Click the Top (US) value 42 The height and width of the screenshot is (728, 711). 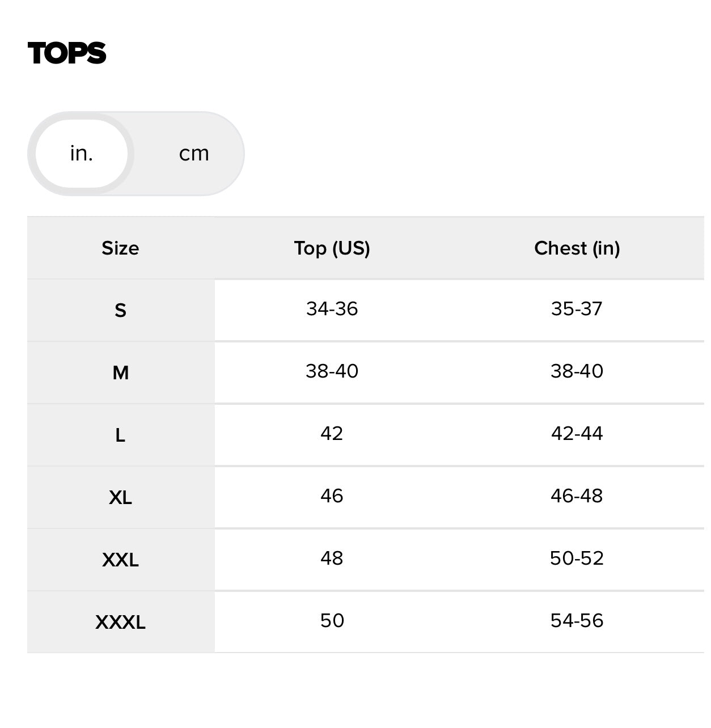[x=332, y=434]
